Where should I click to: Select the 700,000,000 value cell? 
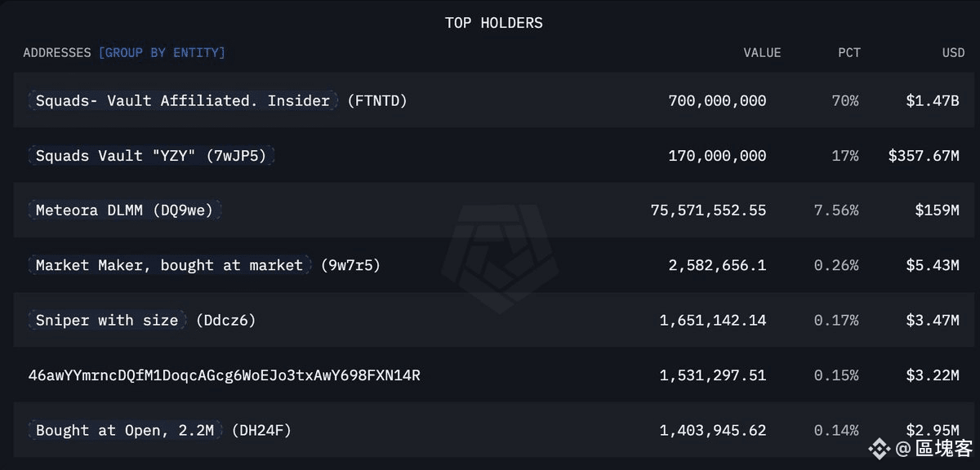point(717,100)
